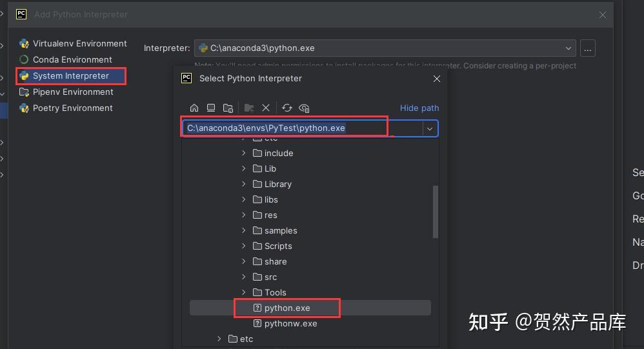Expand the Library folder
The image size is (644, 349).
[243, 184]
